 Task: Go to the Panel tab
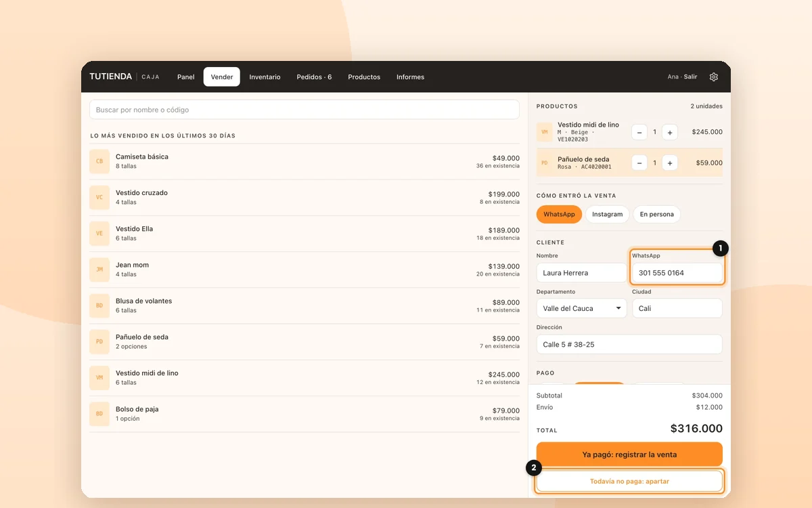click(x=186, y=77)
